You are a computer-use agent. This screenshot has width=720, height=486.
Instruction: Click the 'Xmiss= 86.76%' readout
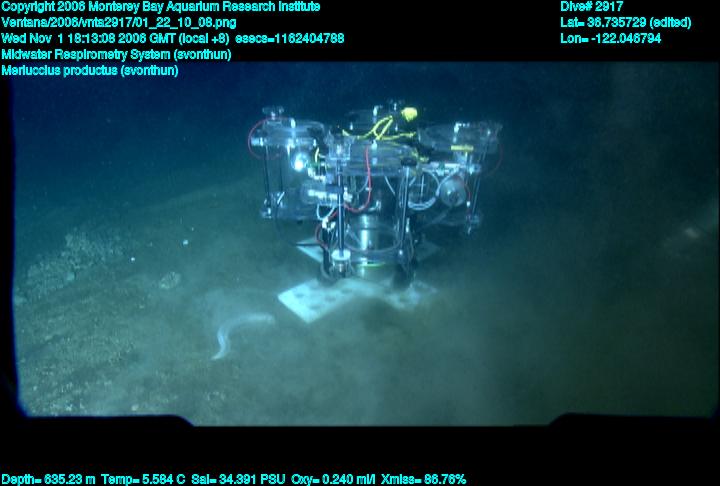[423, 479]
